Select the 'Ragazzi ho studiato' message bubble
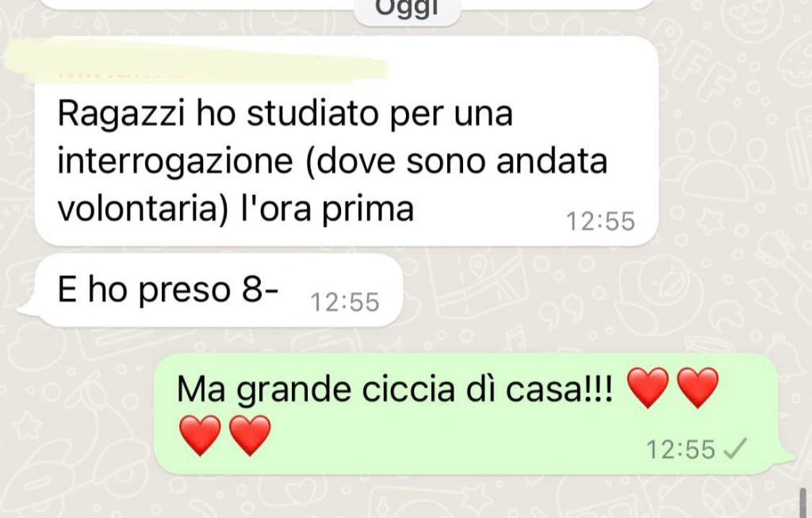The height and width of the screenshot is (518, 812). (x=347, y=141)
